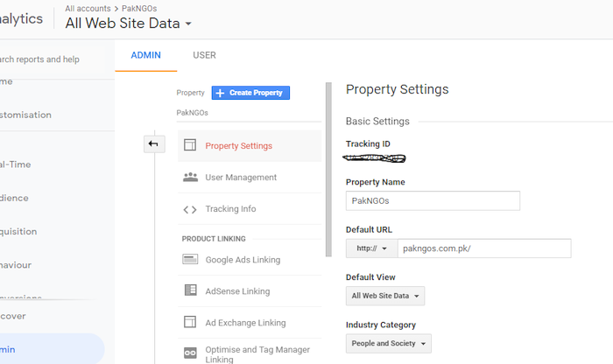
Task: Click the Property Name input field
Action: click(x=433, y=200)
